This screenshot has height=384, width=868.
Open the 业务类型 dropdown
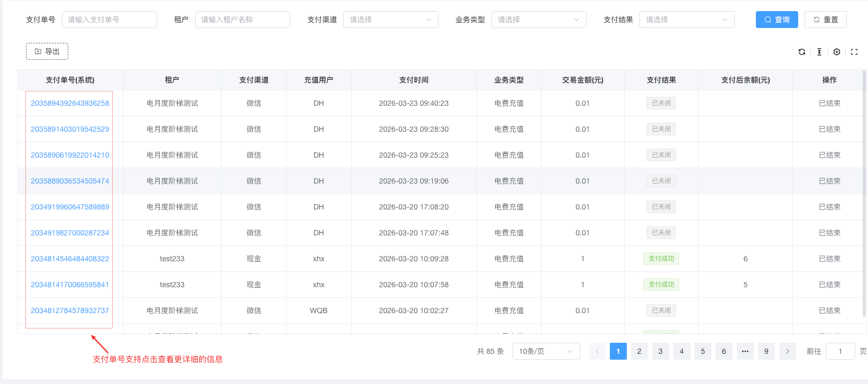(x=539, y=20)
